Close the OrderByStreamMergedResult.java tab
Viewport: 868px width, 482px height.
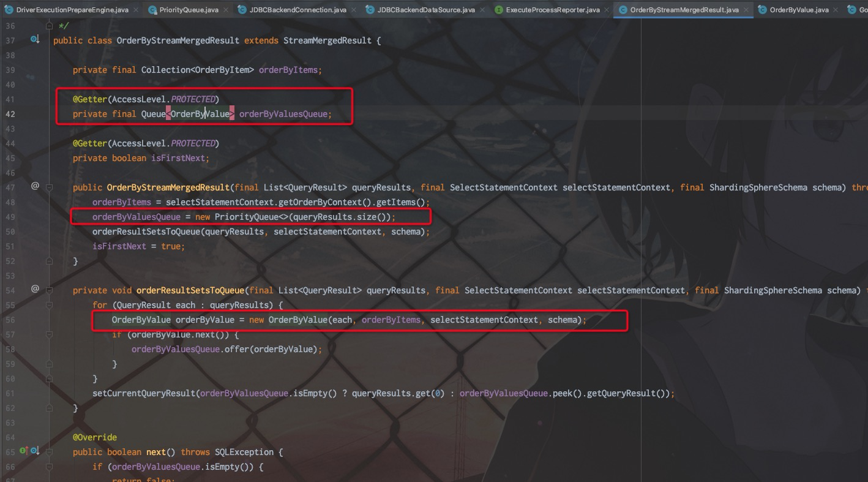click(745, 10)
